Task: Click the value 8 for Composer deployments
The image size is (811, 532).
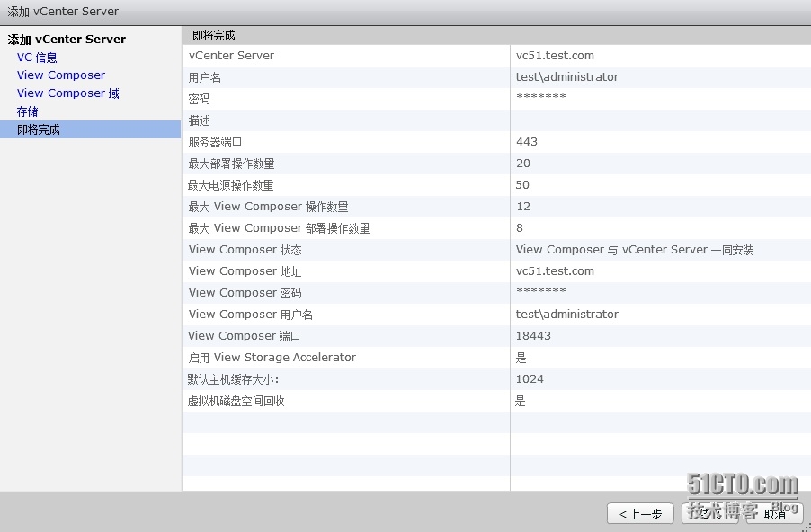Action: pos(520,228)
